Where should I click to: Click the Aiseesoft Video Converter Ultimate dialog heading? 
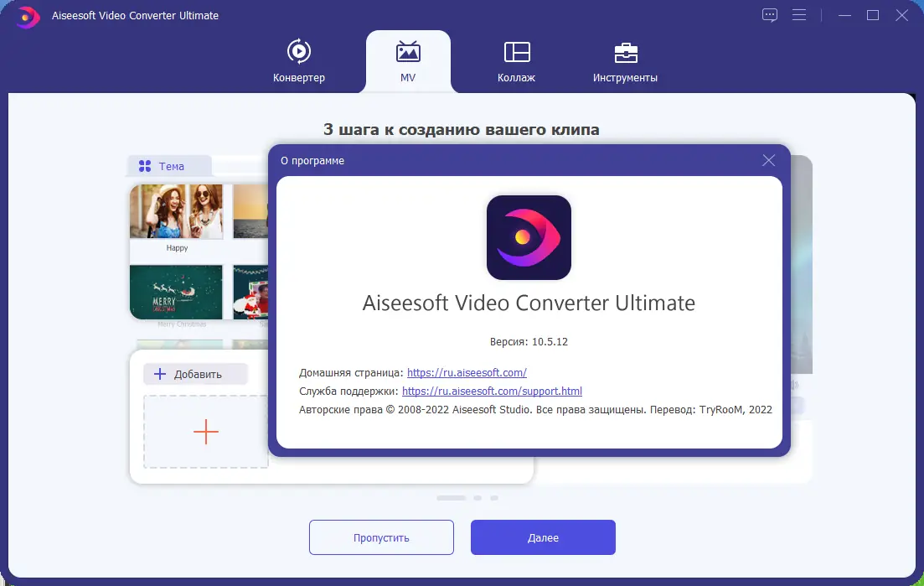(529, 303)
